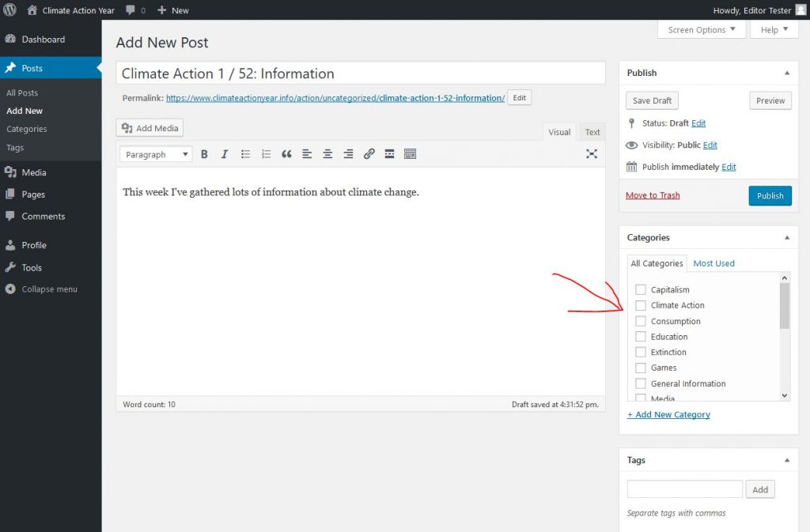Apply italic formatting to text
The image size is (810, 532).
coord(225,154)
